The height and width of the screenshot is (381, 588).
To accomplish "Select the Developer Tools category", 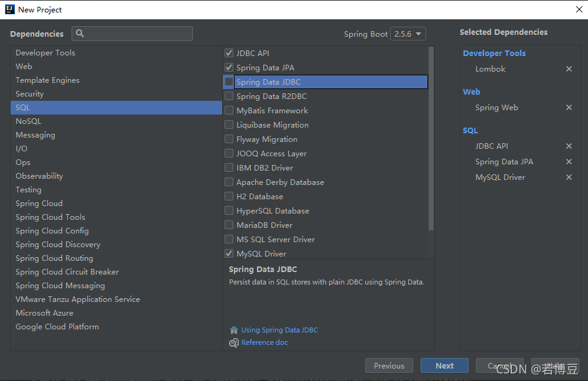I will (x=116, y=52).
